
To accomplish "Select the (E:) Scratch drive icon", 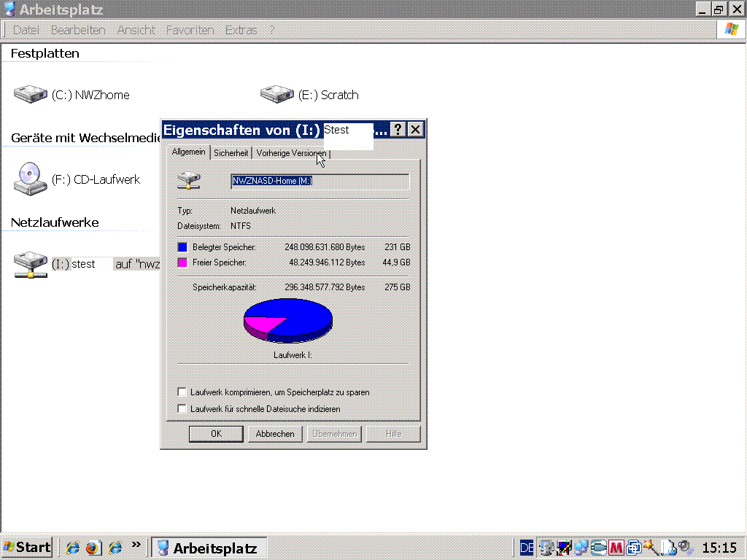I will click(x=276, y=94).
